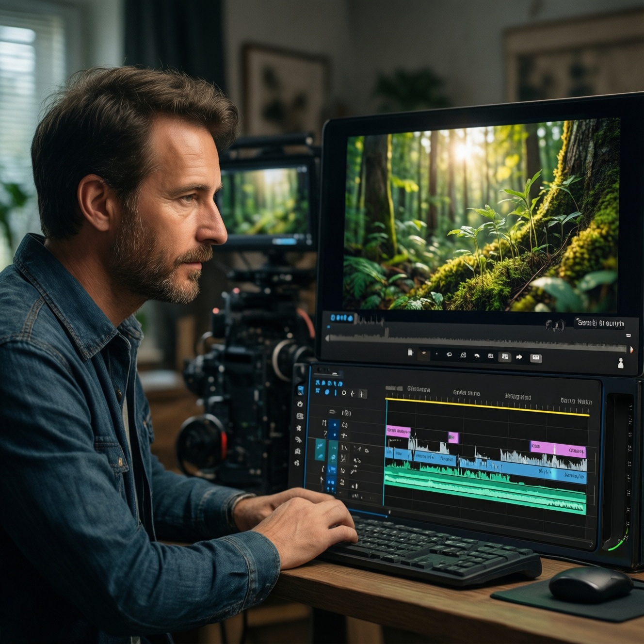Select the large pink clip at the timeline's right end

tap(558, 449)
